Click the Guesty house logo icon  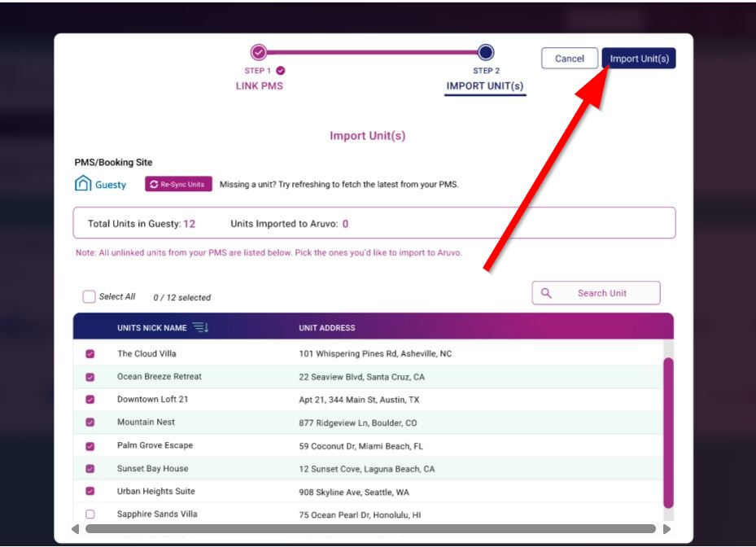(x=83, y=183)
